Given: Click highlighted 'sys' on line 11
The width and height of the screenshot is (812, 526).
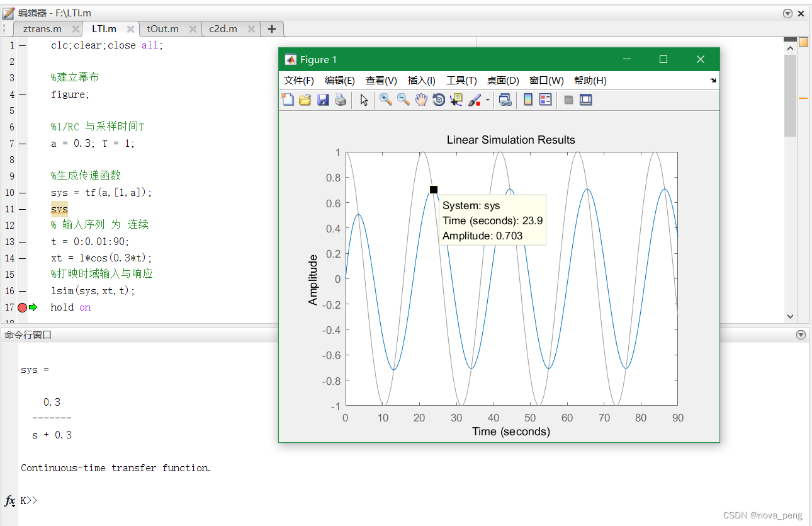Looking at the screenshot, I should [59, 209].
